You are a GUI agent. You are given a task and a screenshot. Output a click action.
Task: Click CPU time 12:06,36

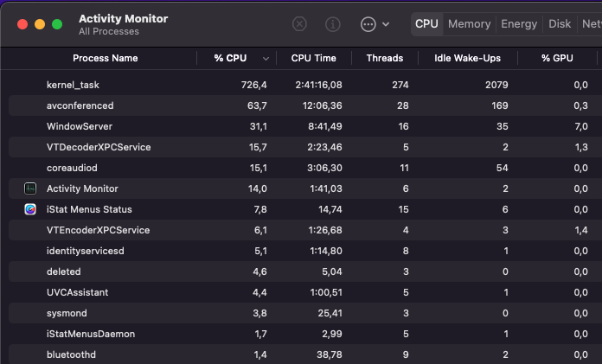[x=322, y=105]
